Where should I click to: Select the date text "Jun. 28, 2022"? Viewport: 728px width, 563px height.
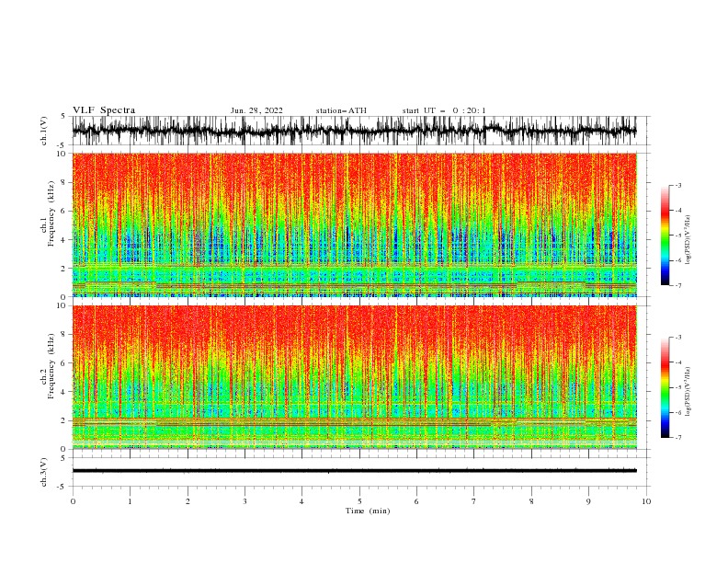pyautogui.click(x=256, y=110)
